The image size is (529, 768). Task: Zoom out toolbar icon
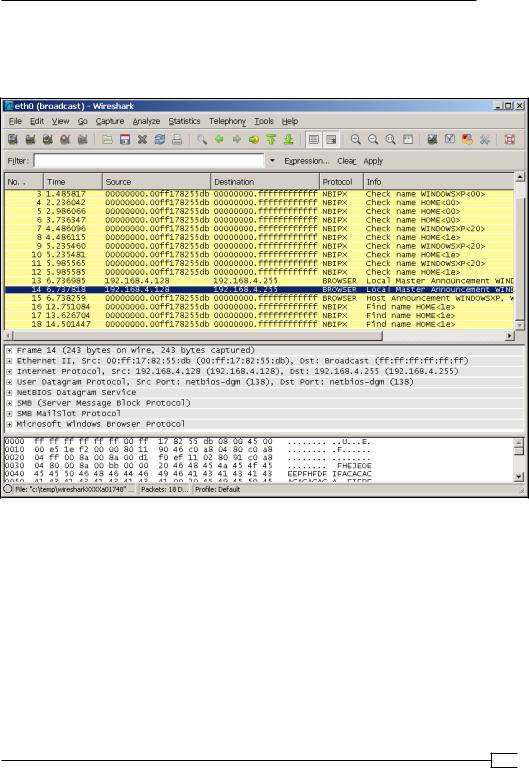[373, 140]
